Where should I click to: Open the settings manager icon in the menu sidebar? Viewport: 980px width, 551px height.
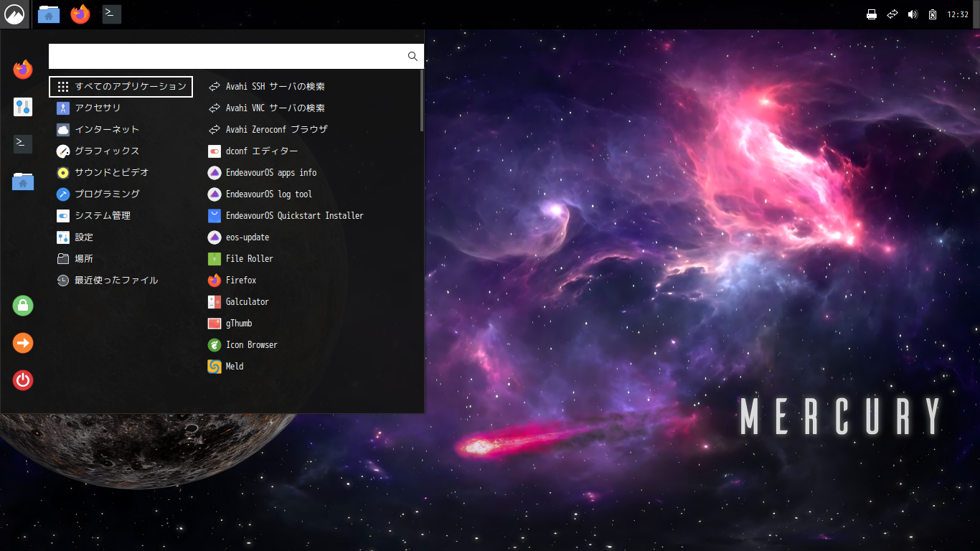[23, 107]
